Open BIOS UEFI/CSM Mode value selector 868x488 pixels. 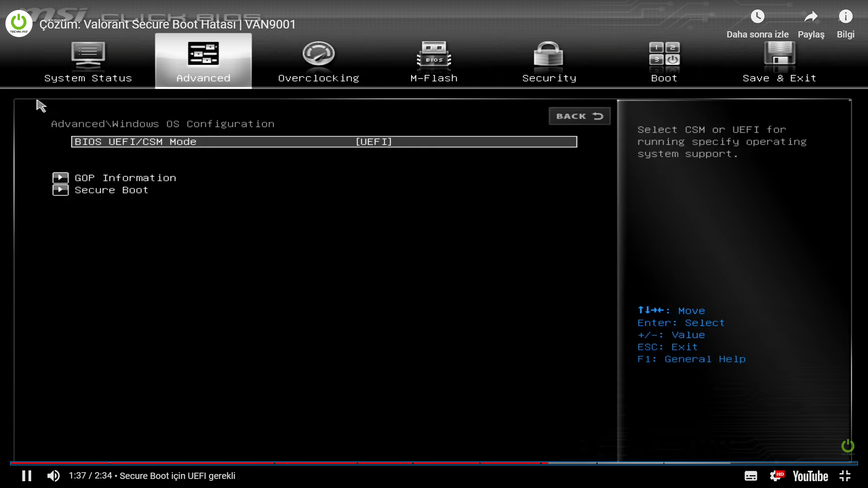[x=373, y=142]
